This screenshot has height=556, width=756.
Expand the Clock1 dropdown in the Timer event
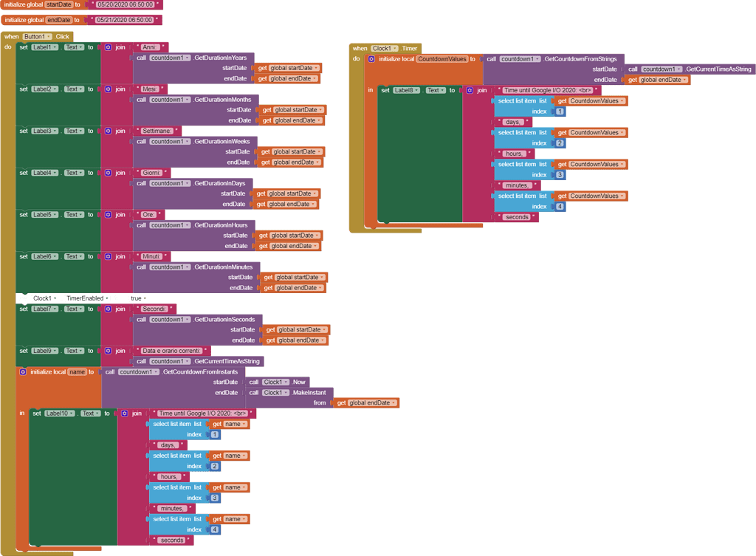coord(385,49)
